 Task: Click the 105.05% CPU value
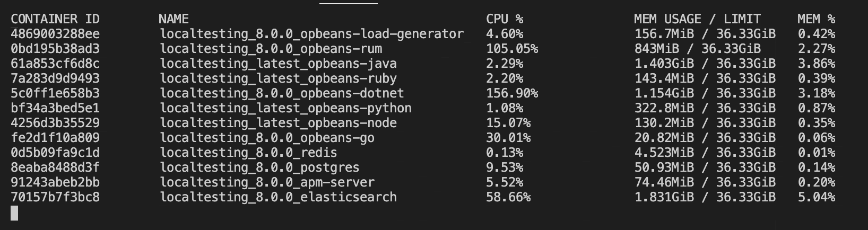tap(512, 49)
